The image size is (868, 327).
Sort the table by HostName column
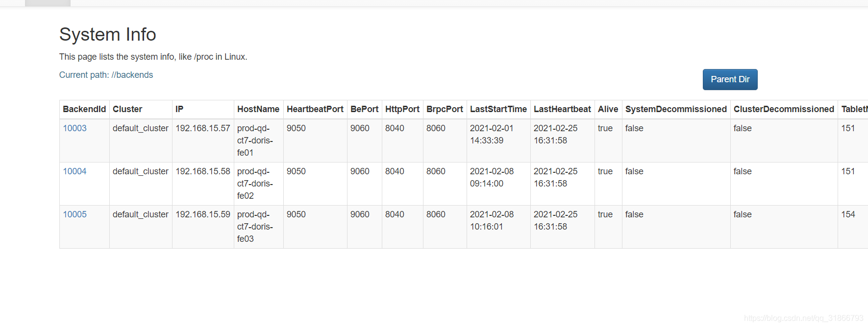[258, 109]
